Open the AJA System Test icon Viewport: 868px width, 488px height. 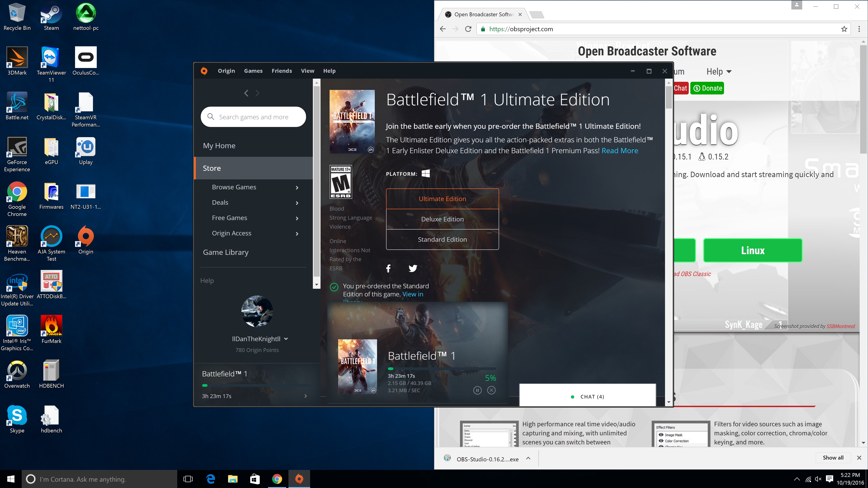pos(51,244)
